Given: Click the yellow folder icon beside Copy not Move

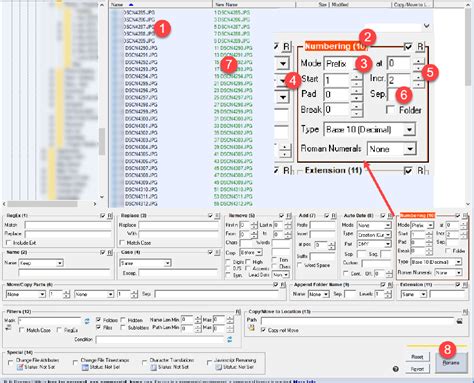Looking at the screenshot, I should (x=251, y=329).
